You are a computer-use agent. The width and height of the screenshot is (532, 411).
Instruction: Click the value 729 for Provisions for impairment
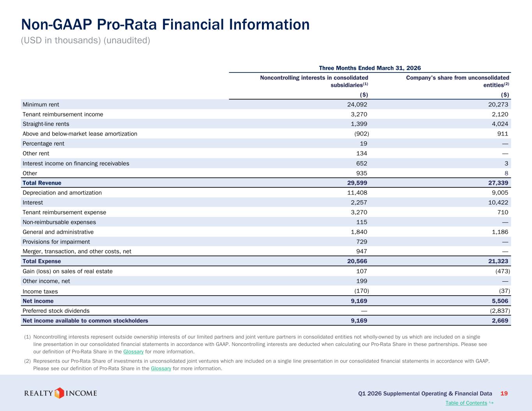362,242
